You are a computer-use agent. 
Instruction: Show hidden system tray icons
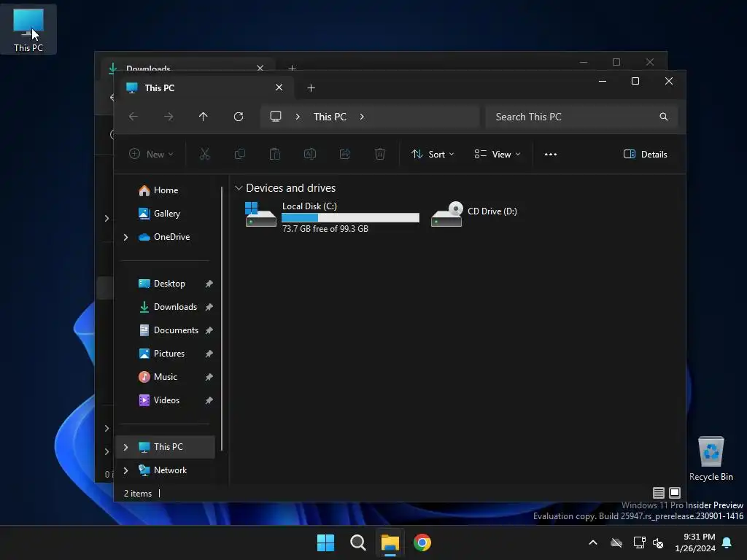pyautogui.click(x=593, y=542)
